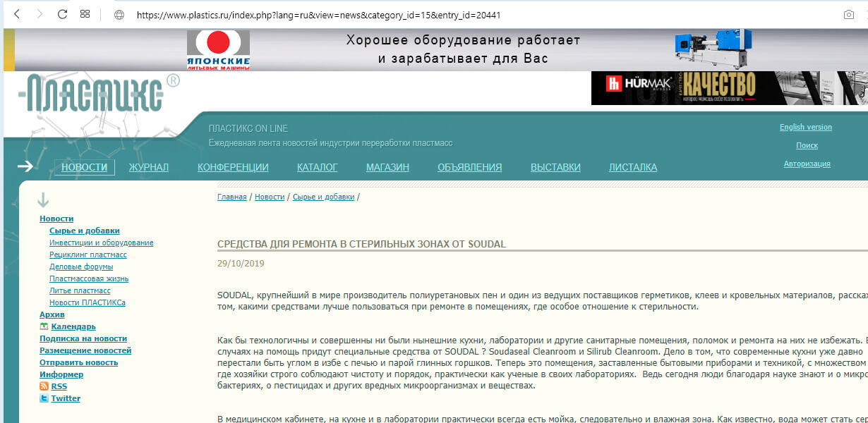Click Новости in the breadcrumb
The height and width of the screenshot is (423, 868).
click(270, 197)
